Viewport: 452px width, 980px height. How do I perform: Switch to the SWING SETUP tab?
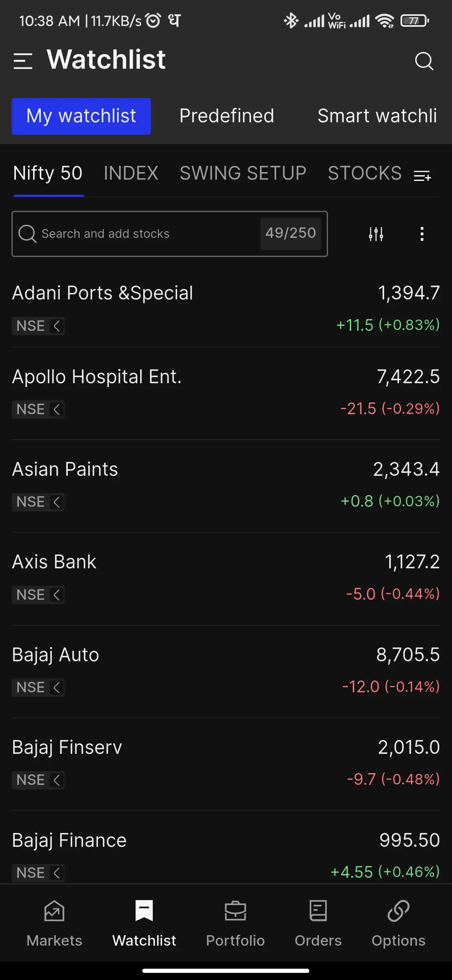click(243, 173)
